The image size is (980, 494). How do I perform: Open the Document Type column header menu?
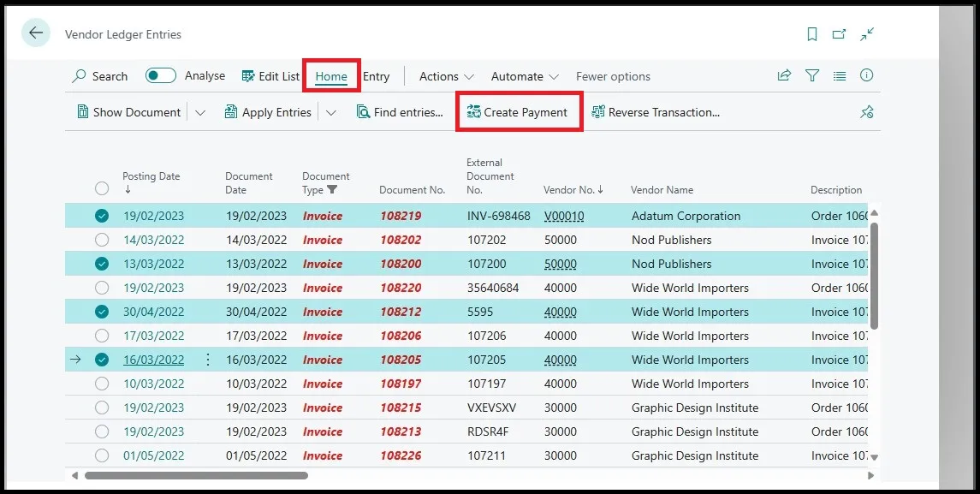point(325,182)
